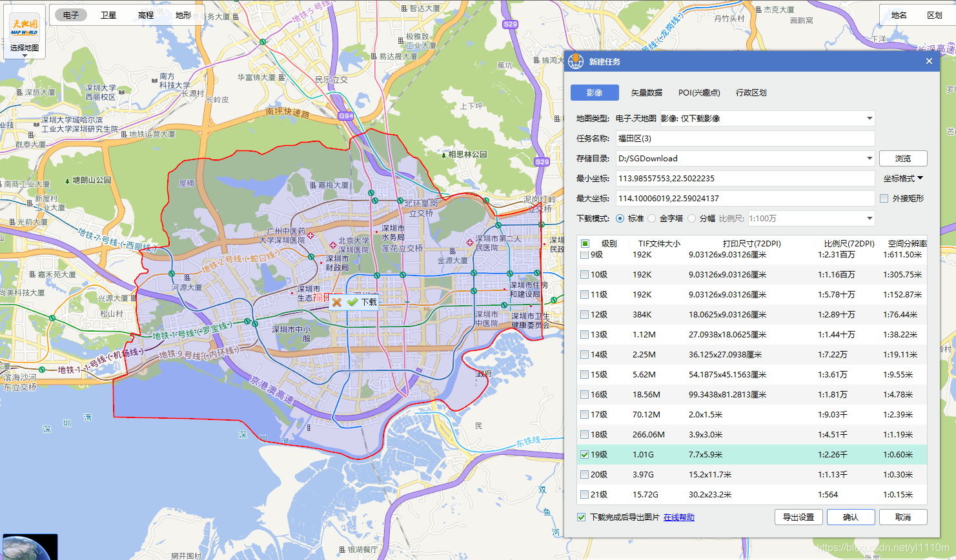This screenshot has height=560, width=956.
Task: Click the 确认 button
Action: [851, 517]
